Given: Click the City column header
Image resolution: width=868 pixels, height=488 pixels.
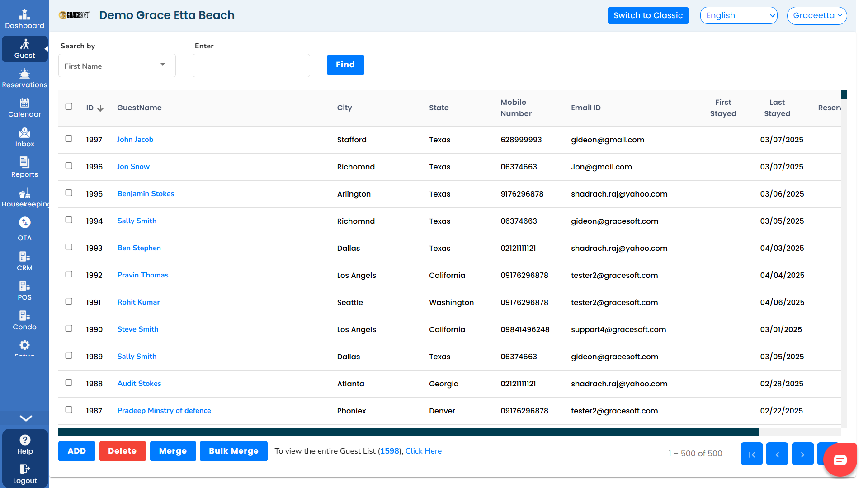Looking at the screenshot, I should click(x=344, y=108).
